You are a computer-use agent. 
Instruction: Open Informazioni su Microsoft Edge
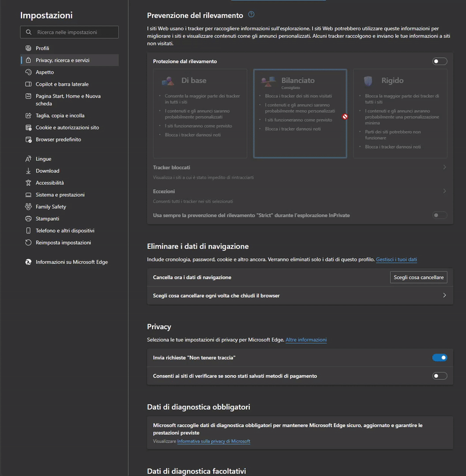click(69, 262)
